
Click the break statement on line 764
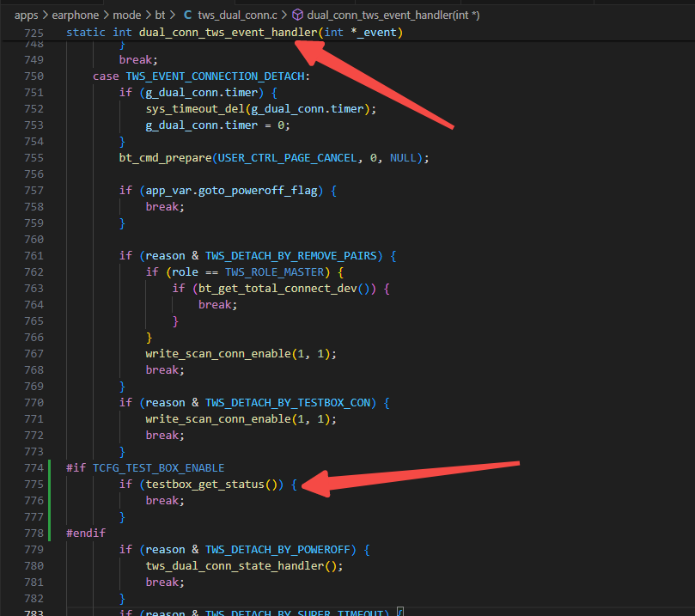[217, 305]
